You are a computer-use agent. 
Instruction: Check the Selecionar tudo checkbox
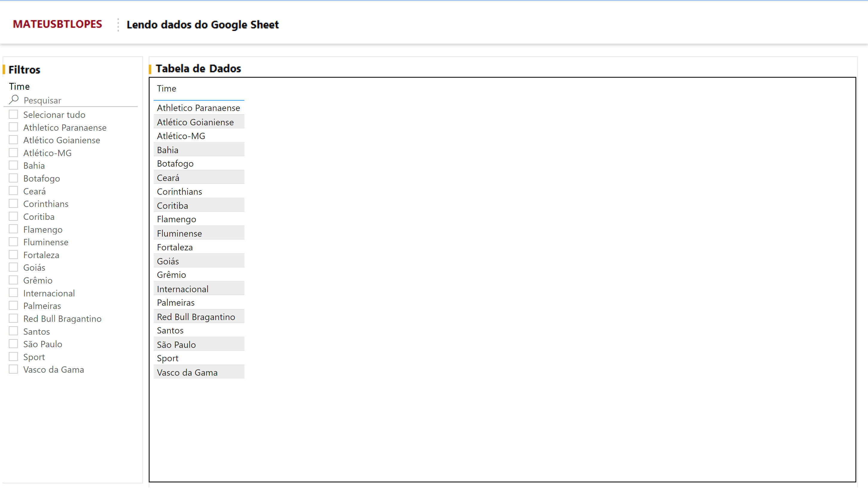tap(13, 115)
